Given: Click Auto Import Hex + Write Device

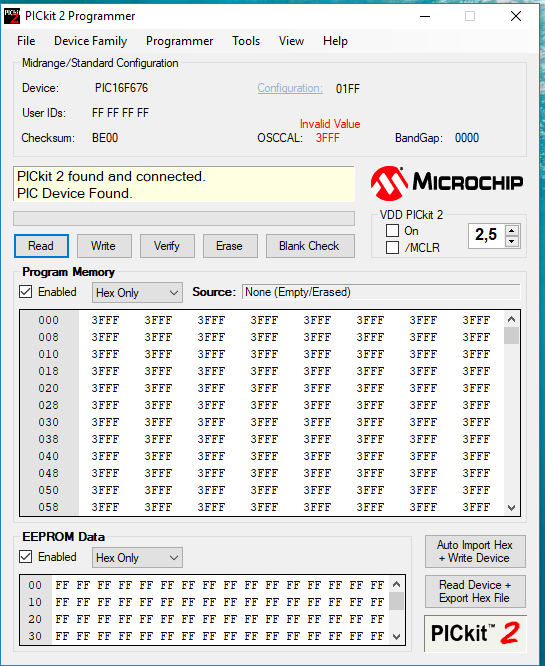Looking at the screenshot, I should (x=475, y=551).
